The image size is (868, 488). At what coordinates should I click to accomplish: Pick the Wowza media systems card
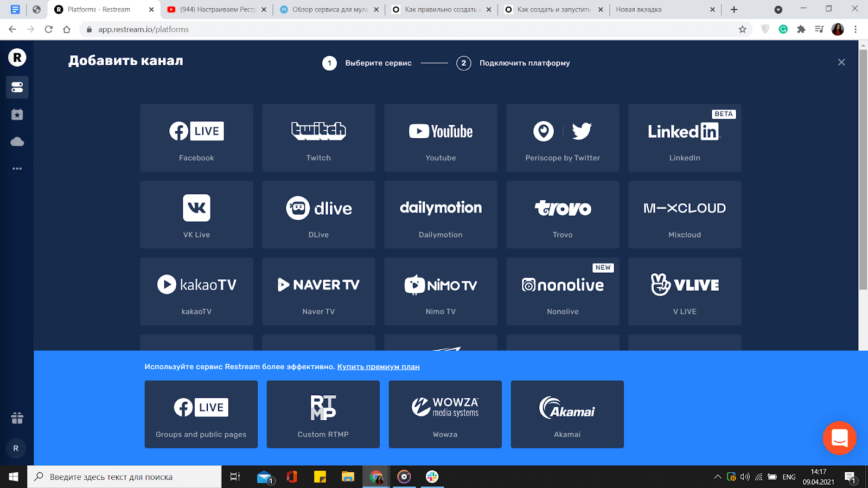coord(445,414)
